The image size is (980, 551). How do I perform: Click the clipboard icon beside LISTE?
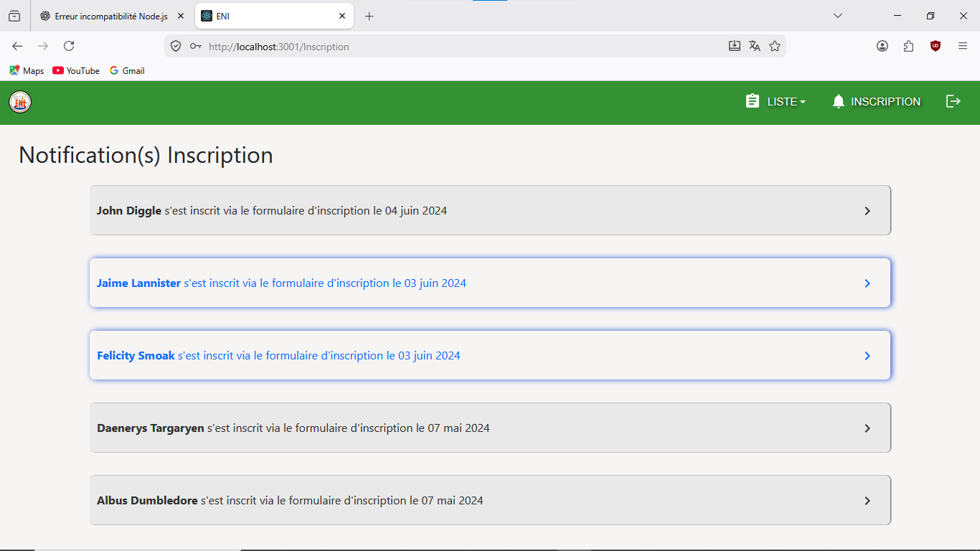(753, 101)
